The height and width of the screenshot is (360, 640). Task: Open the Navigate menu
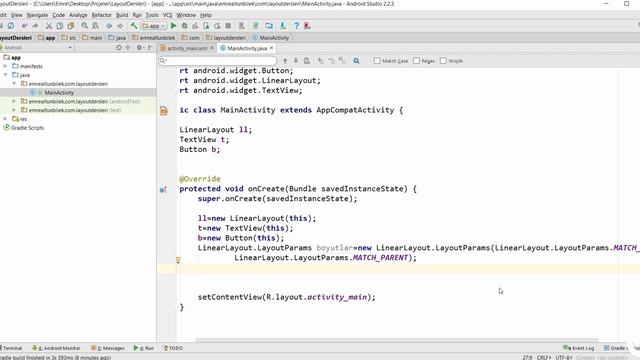pos(37,15)
